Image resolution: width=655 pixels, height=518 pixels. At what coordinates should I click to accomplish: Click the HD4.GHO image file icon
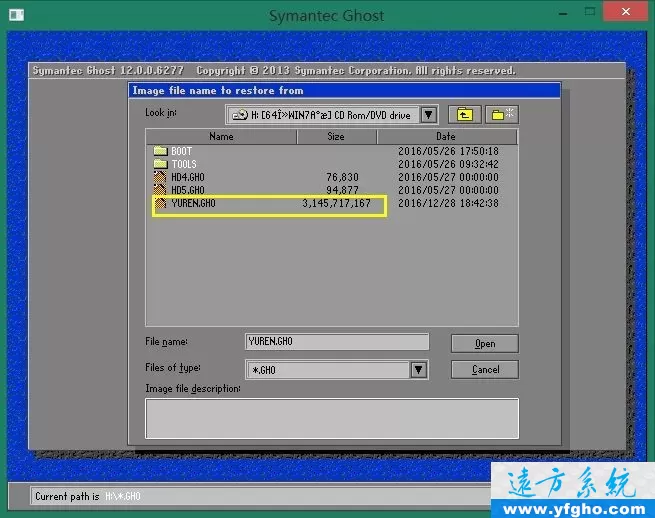[x=160, y=177]
